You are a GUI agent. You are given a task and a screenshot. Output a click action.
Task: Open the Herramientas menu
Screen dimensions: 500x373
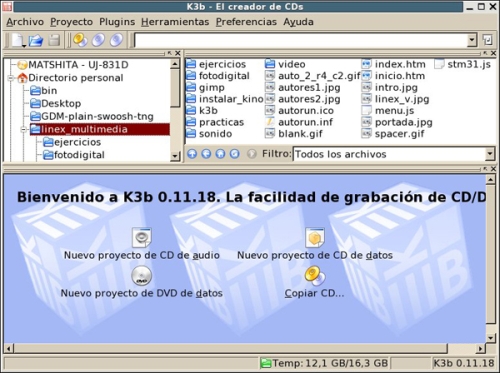click(x=175, y=22)
